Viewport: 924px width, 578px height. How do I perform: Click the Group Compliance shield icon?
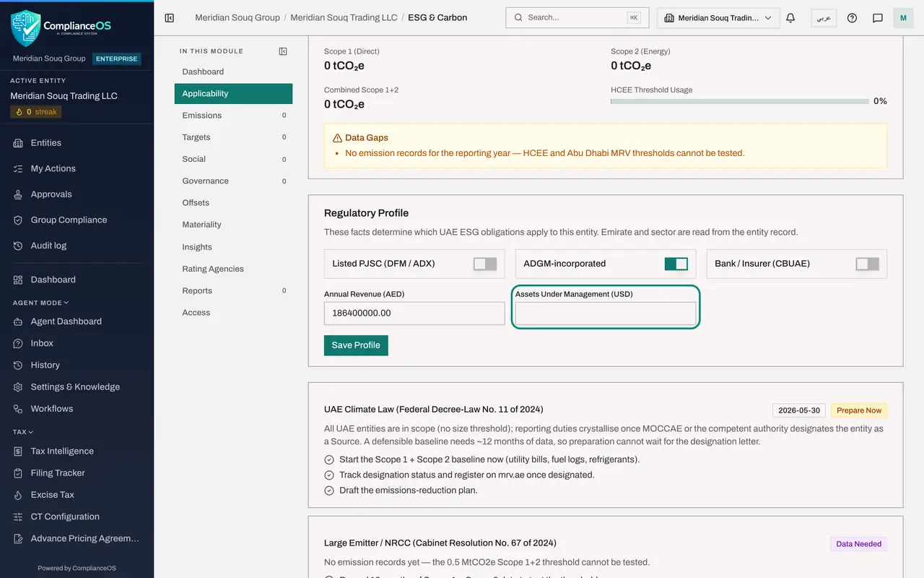point(18,220)
